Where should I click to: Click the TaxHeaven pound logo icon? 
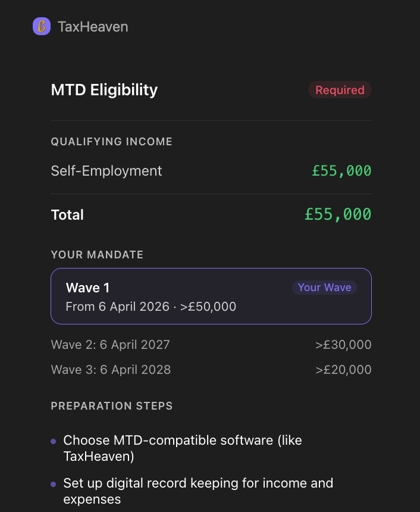pyautogui.click(x=42, y=26)
